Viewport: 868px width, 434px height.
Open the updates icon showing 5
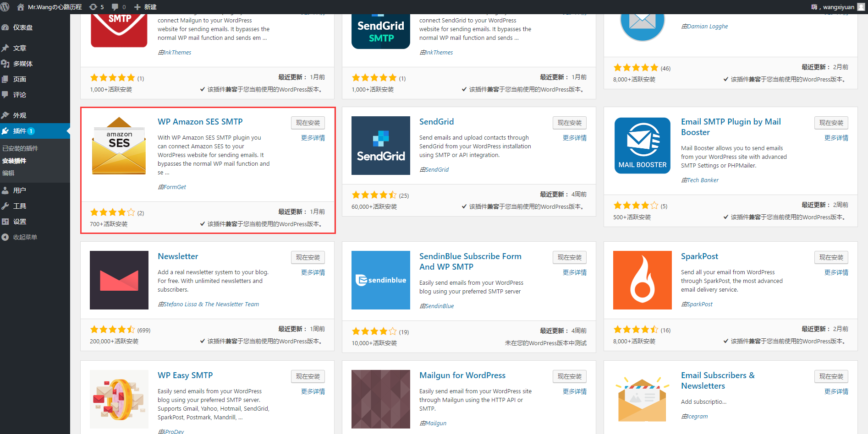(96, 7)
